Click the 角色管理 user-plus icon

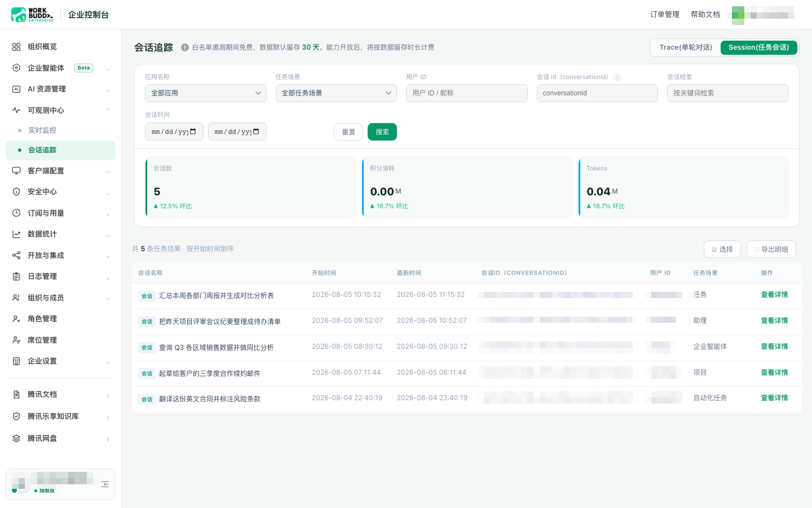(x=16, y=319)
